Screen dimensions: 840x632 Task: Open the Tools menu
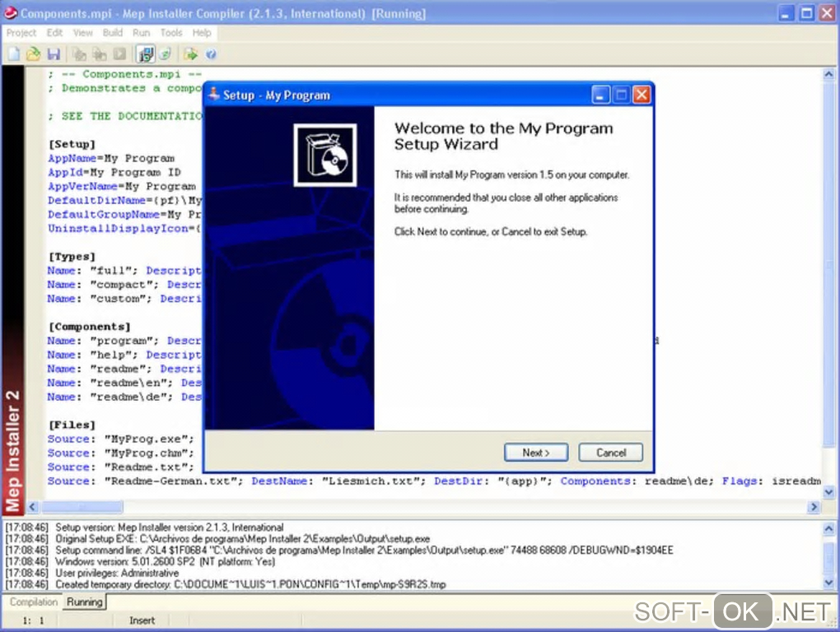(x=171, y=33)
